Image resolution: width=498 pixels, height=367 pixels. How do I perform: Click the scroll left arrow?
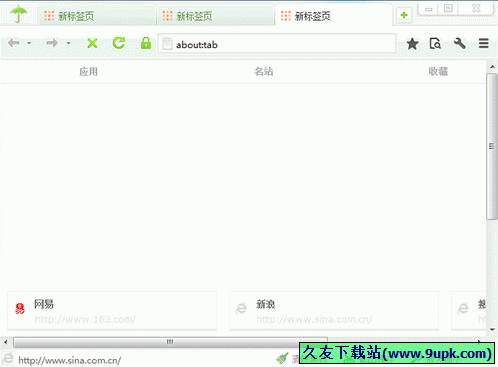[x=6, y=342]
